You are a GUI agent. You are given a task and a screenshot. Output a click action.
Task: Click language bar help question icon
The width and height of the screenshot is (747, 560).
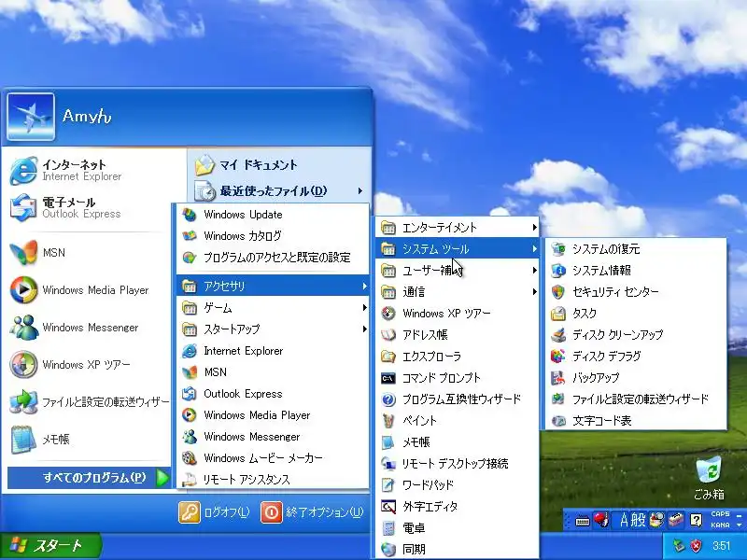click(x=696, y=520)
